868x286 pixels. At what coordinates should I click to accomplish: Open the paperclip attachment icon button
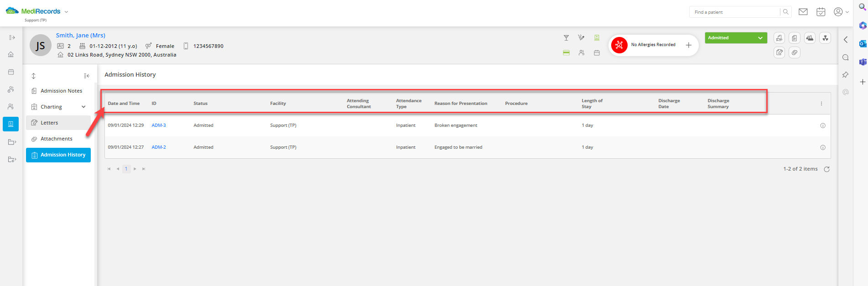coord(795,52)
